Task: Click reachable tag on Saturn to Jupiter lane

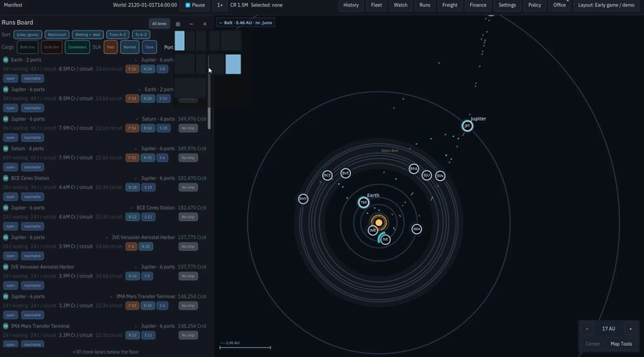Action: 32,167
